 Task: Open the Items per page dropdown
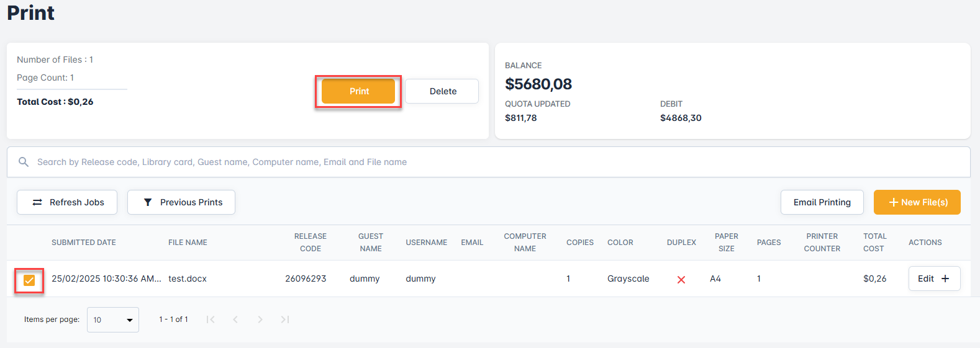[x=113, y=320]
